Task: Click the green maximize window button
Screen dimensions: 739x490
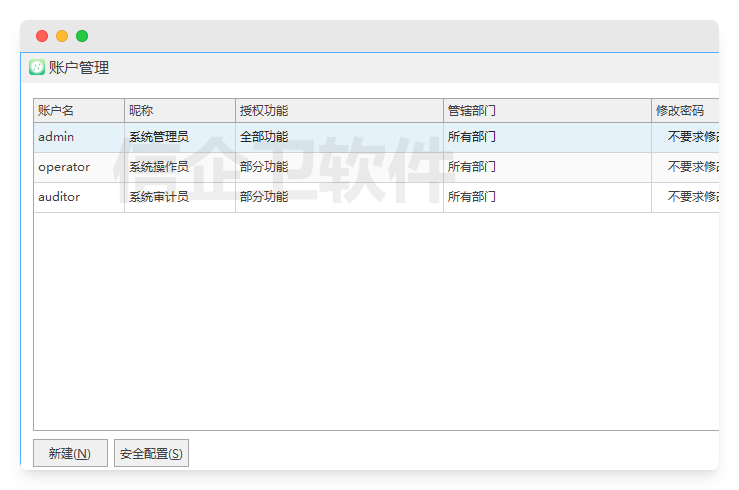Action: [82, 36]
